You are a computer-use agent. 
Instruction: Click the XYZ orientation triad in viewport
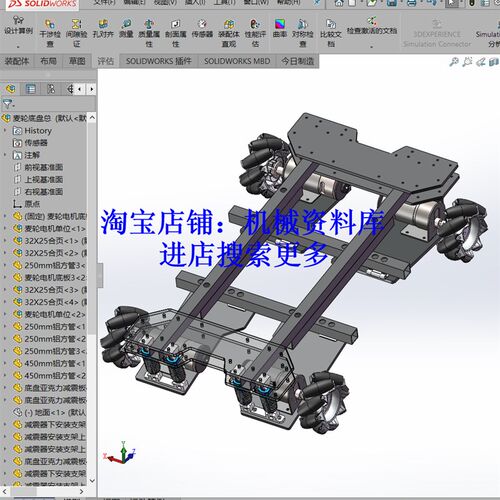click(119, 453)
